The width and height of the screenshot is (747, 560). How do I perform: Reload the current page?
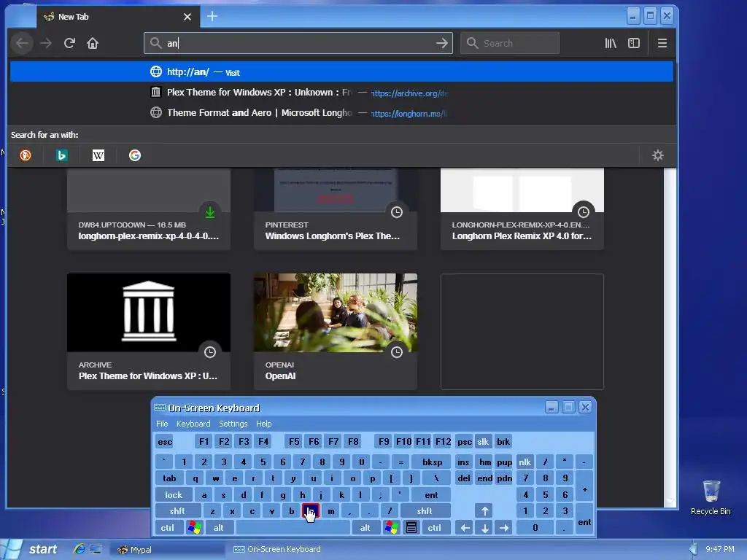69,43
